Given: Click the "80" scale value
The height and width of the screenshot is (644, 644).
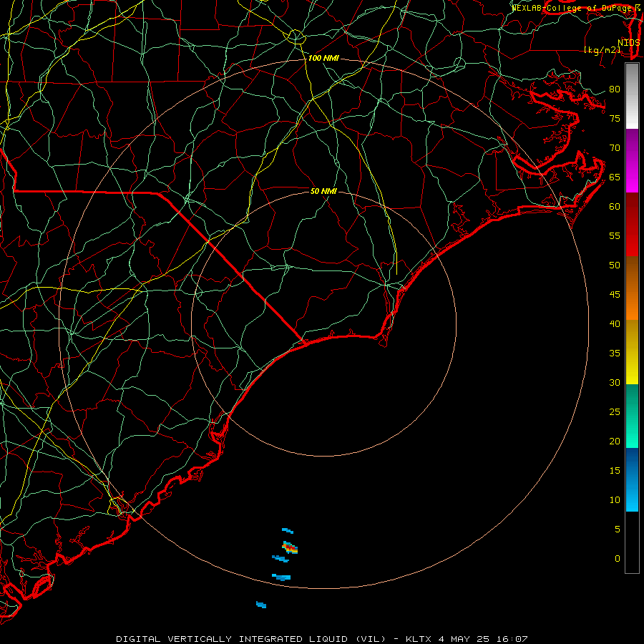Looking at the screenshot, I should [x=615, y=89].
